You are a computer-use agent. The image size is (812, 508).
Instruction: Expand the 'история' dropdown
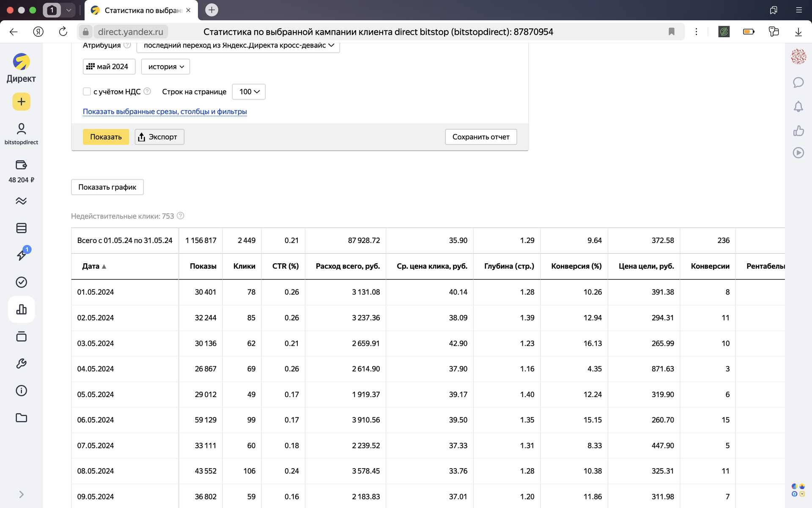point(165,66)
